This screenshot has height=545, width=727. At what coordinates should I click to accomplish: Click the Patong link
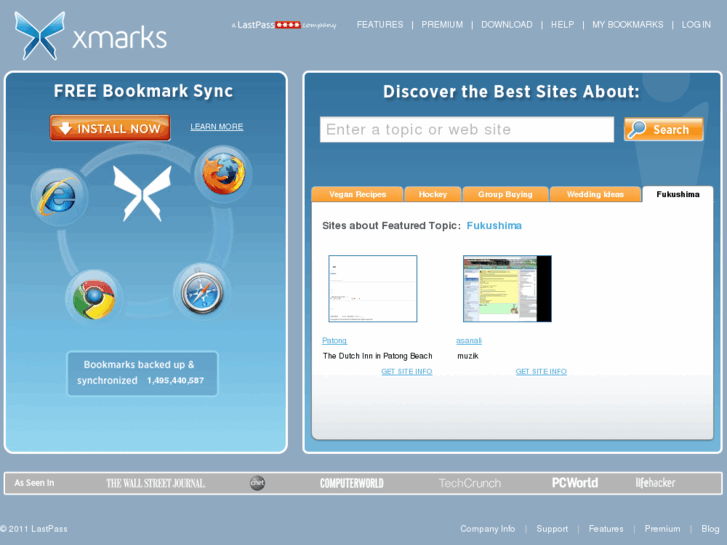[334, 340]
